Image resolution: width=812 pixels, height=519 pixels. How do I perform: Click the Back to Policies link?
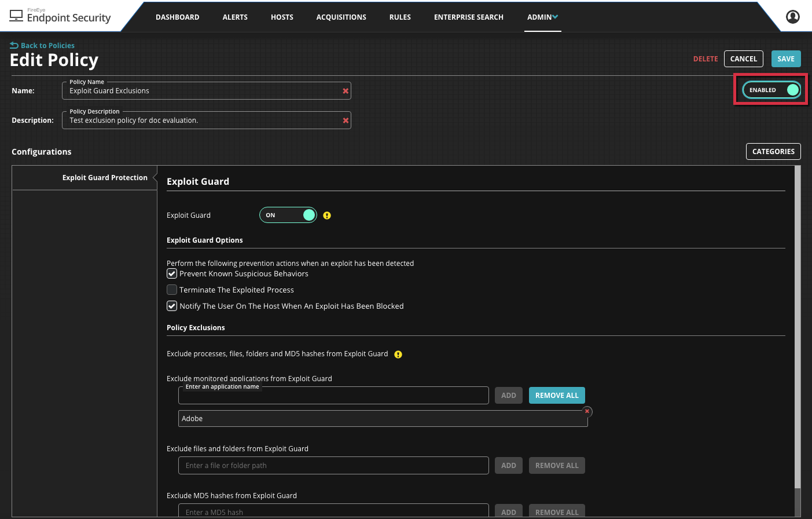coord(47,45)
